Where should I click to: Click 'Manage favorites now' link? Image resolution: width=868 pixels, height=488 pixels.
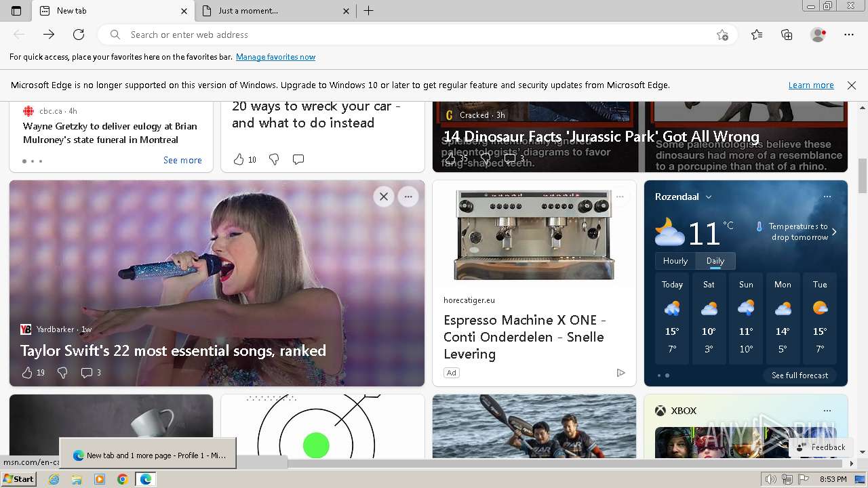click(275, 57)
